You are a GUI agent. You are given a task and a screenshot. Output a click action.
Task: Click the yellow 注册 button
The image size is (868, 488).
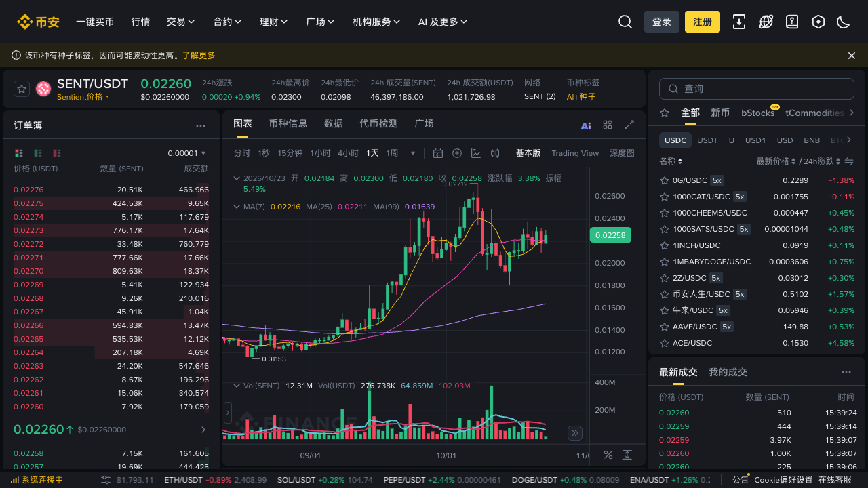[x=703, y=22]
